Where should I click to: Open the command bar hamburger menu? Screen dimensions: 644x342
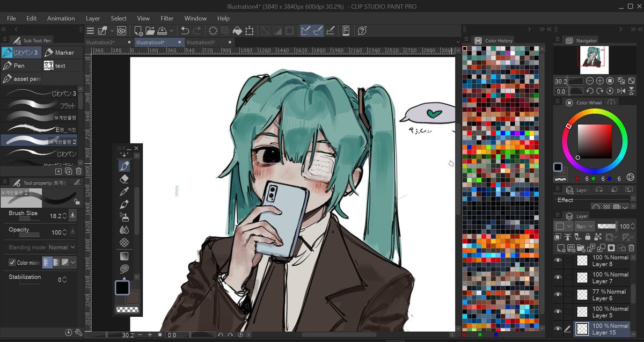coord(90,31)
